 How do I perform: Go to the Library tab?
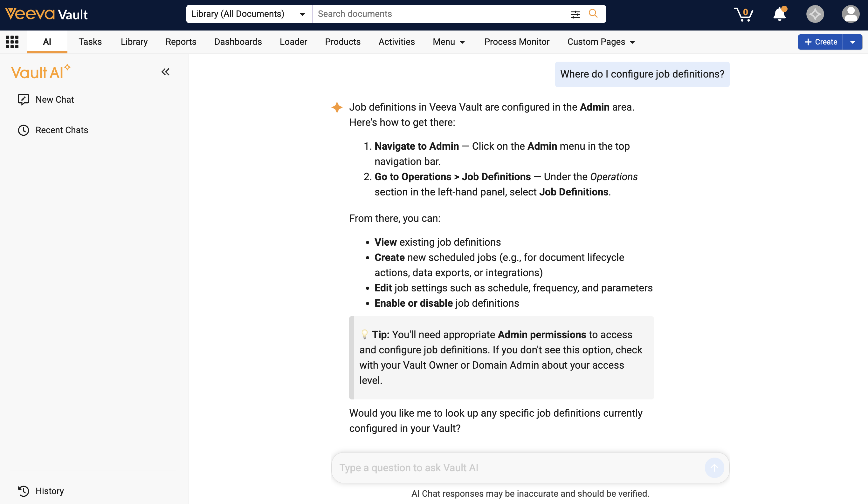coord(134,42)
